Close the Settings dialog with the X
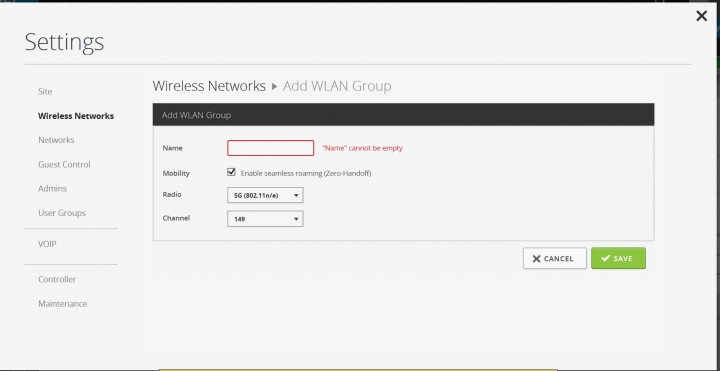Screen dimensions: 720x371 click(701, 17)
